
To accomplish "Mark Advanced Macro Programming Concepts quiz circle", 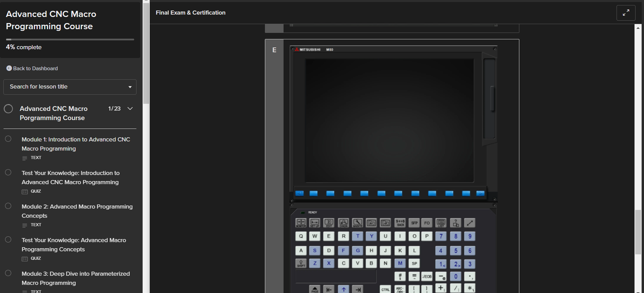I will pos(8,239).
